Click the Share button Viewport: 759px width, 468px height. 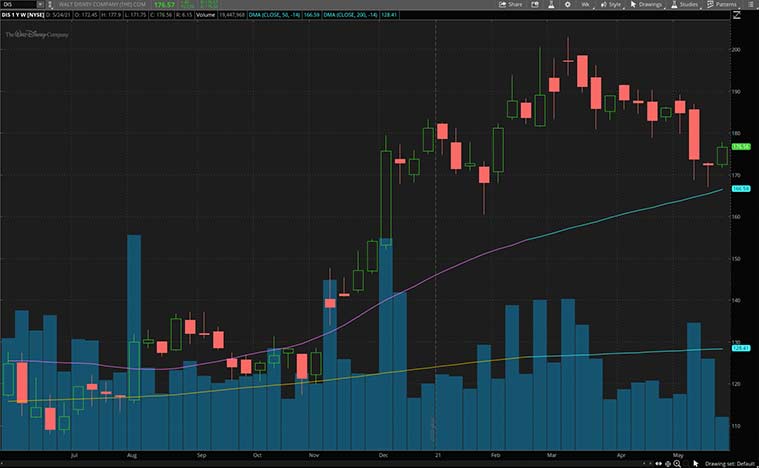pos(511,4)
